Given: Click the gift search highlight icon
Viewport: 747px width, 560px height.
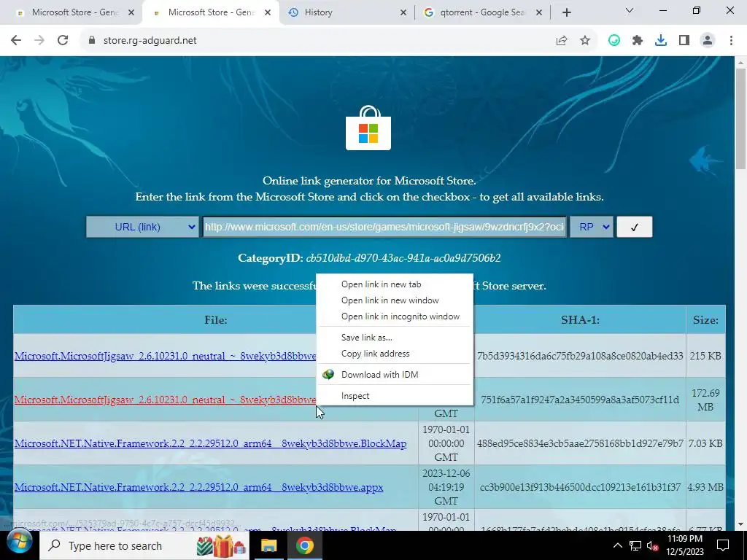Looking at the screenshot, I should [x=222, y=545].
